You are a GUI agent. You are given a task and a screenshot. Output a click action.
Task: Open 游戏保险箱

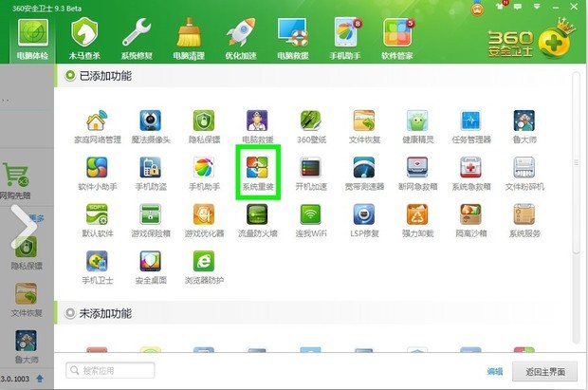151,221
